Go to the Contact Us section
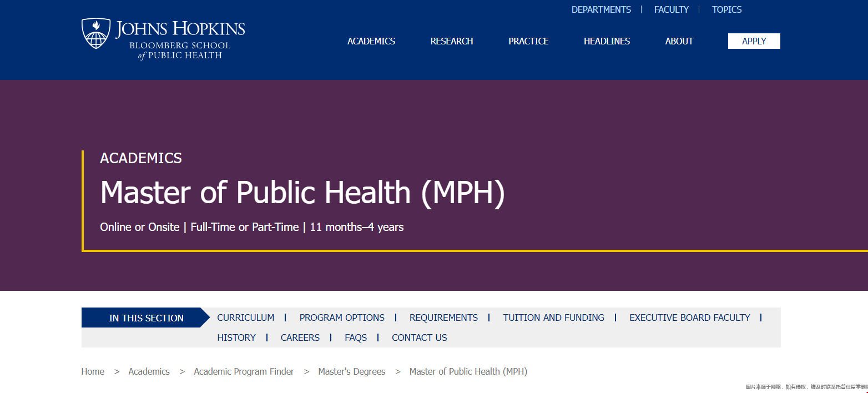Image resolution: width=868 pixels, height=393 pixels. click(420, 337)
